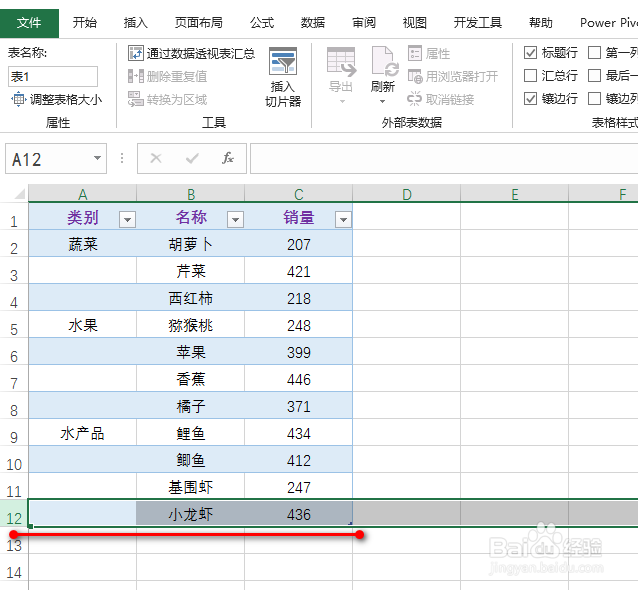Click the Insert Function fx icon
Viewport: 638px width, 590px height.
[228, 158]
